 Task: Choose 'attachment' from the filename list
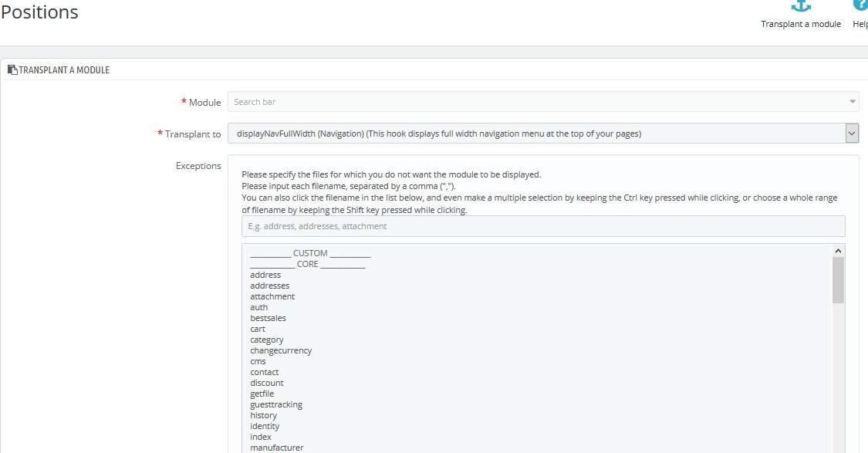272,296
